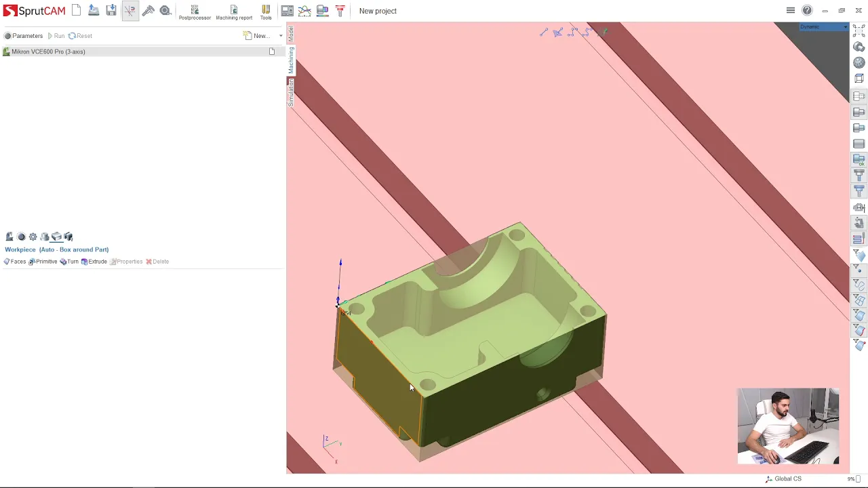
Task: Click the color spectrum display icon
Action: [323, 11]
